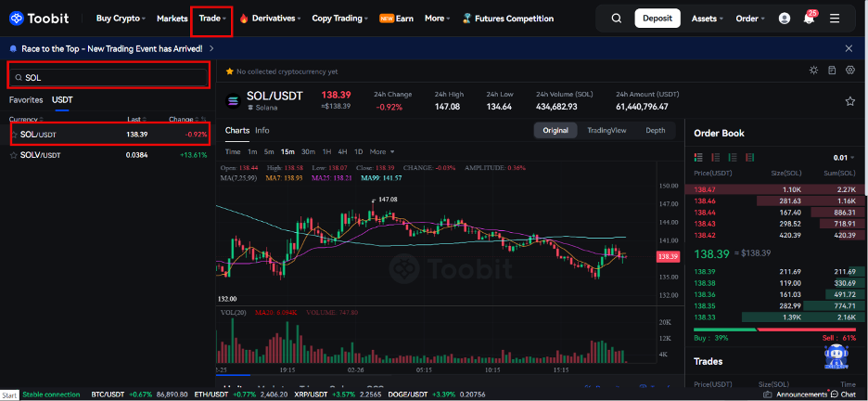
Task: Switch to the Favorites tab
Action: tap(26, 99)
